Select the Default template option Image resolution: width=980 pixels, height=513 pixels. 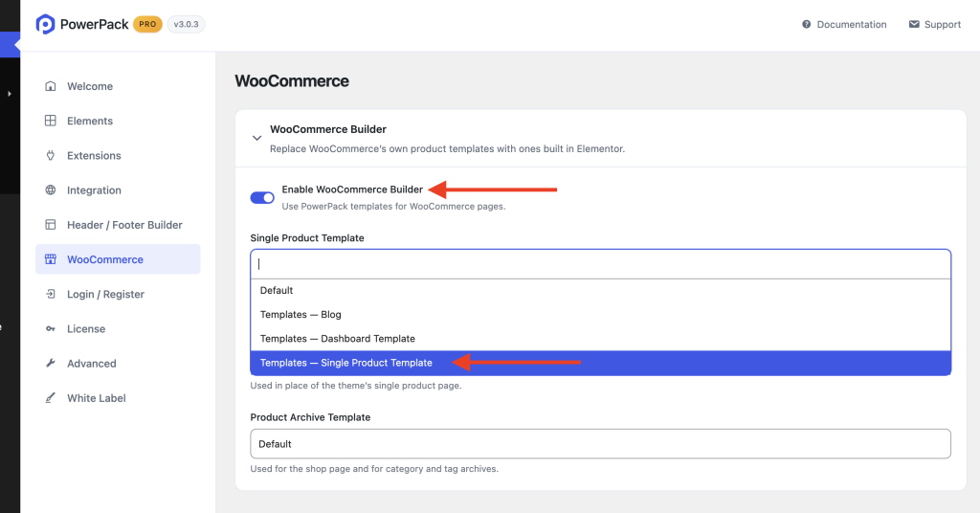[601, 291]
